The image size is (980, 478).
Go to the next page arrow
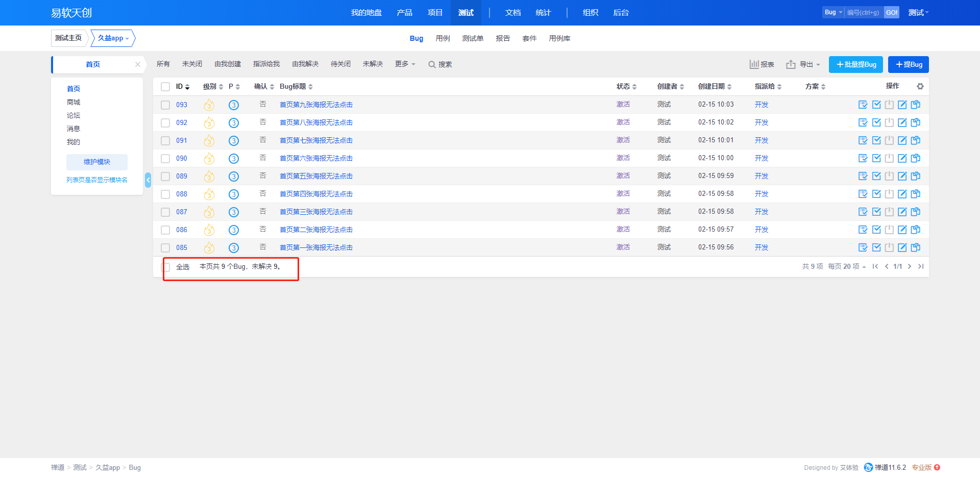[x=910, y=266]
